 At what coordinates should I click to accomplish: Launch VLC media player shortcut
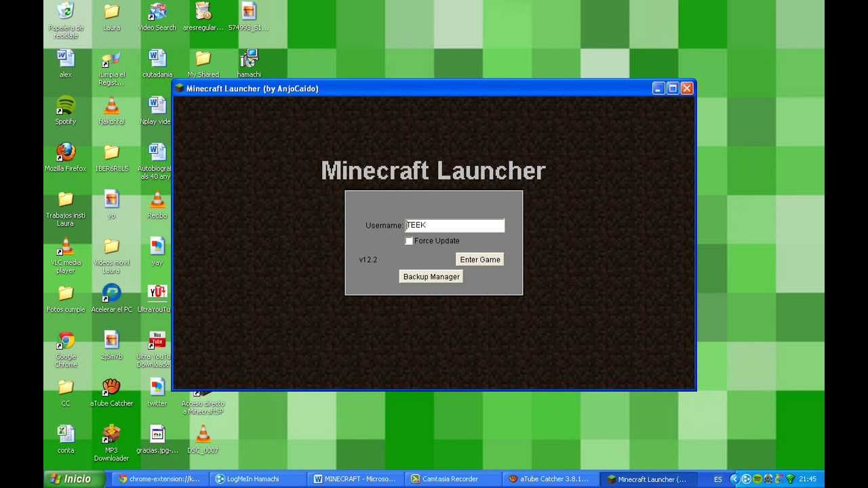66,256
